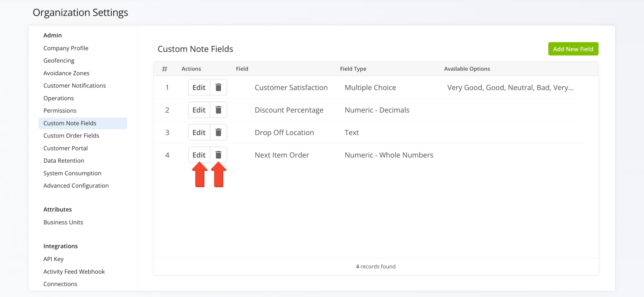Delete the Discount Percentage field via trash icon
This screenshot has height=297, width=644.
[219, 110]
